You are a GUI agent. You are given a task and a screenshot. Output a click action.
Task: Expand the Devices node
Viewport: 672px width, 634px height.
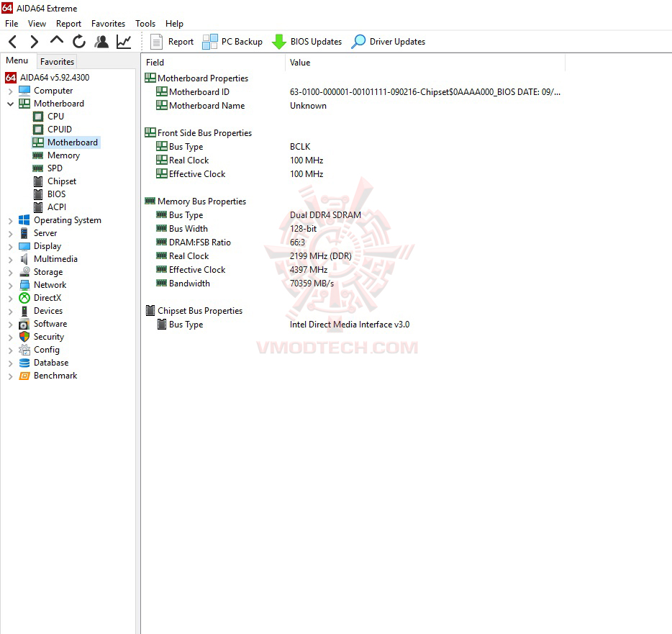(10, 311)
